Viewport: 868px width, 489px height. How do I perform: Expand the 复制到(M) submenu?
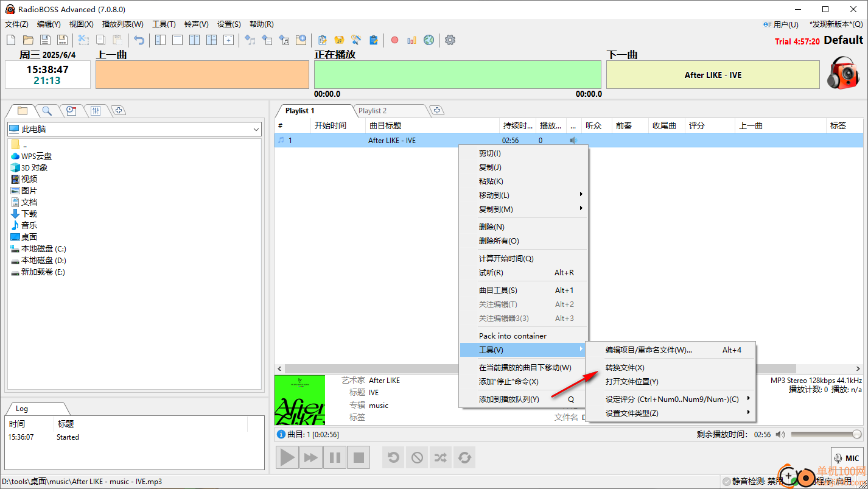click(x=523, y=209)
